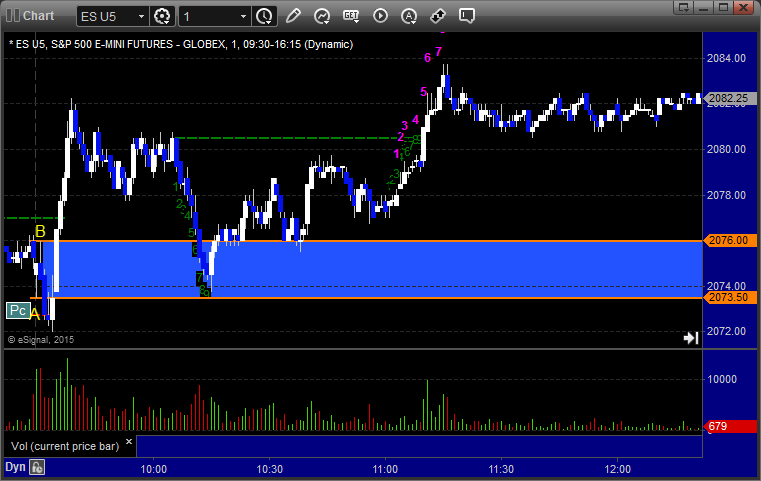
Task: Toggle the Pc marker button
Action: click(17, 311)
